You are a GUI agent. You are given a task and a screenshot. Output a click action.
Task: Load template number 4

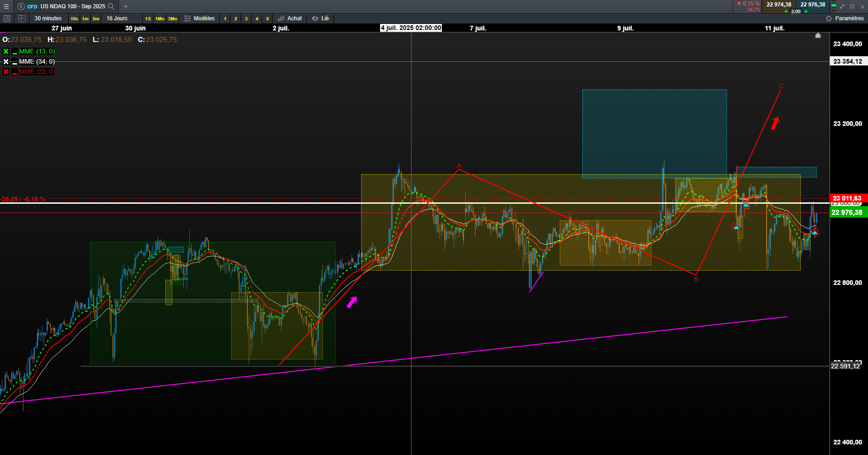click(257, 18)
